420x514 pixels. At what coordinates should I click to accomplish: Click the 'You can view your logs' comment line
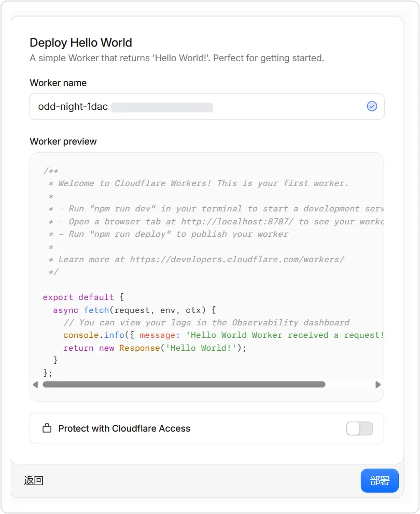(x=207, y=323)
